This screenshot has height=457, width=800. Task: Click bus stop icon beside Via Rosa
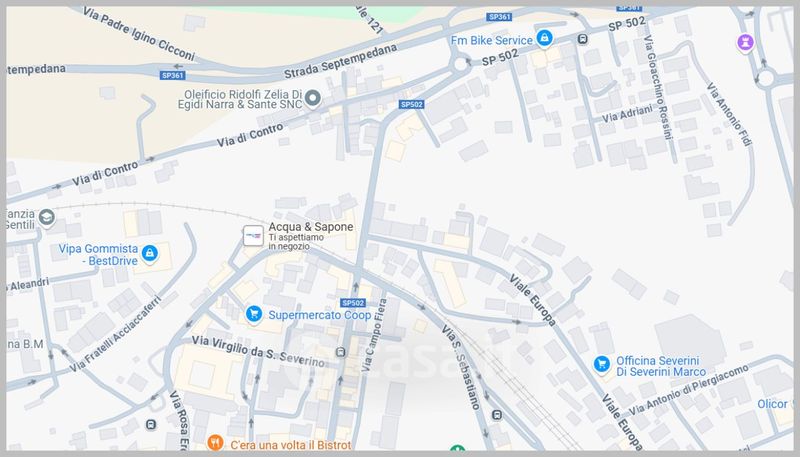[x=151, y=424]
